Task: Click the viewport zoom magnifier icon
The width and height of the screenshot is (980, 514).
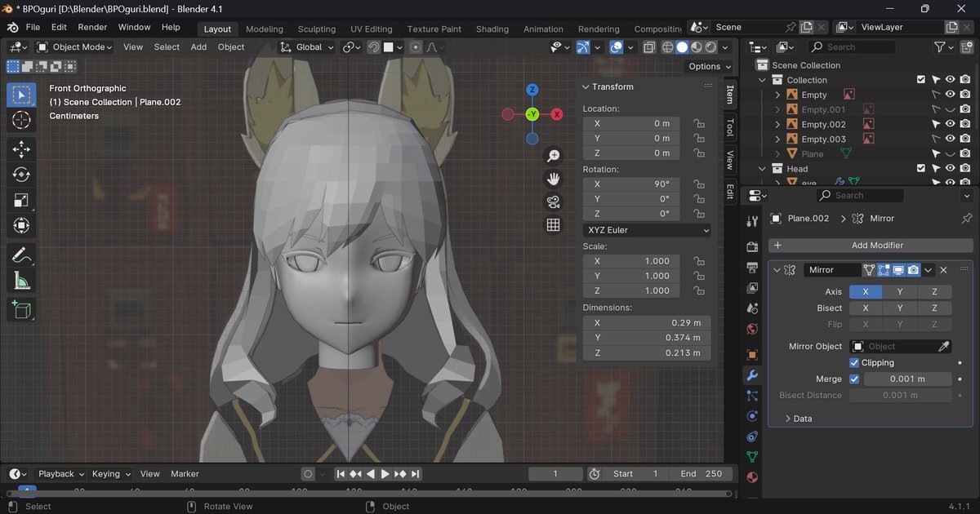Action: point(553,156)
